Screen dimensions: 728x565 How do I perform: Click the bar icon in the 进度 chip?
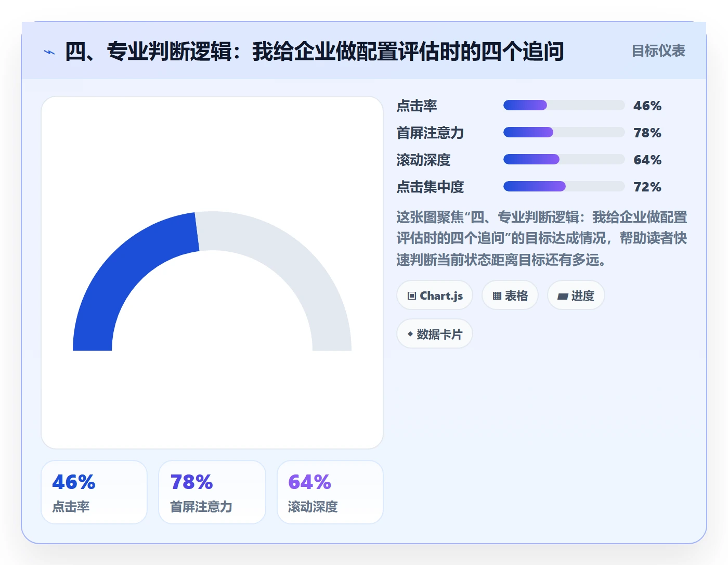point(563,297)
